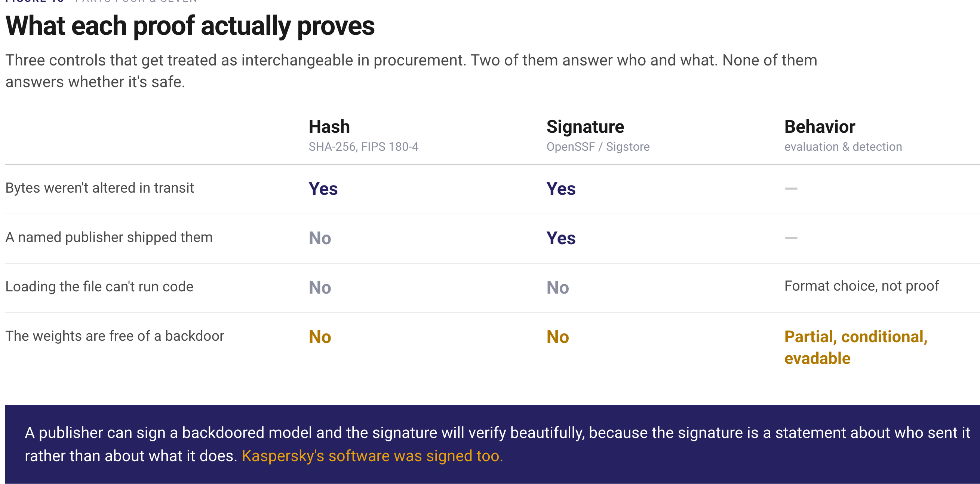Select the Hash column header
The width and height of the screenshot is (980, 484).
pyautogui.click(x=329, y=127)
